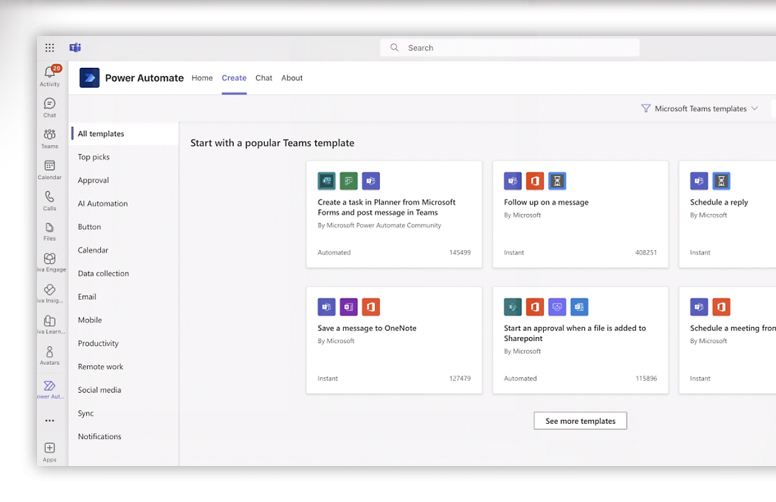
Task: Open the Activity bell icon
Action: 49,74
